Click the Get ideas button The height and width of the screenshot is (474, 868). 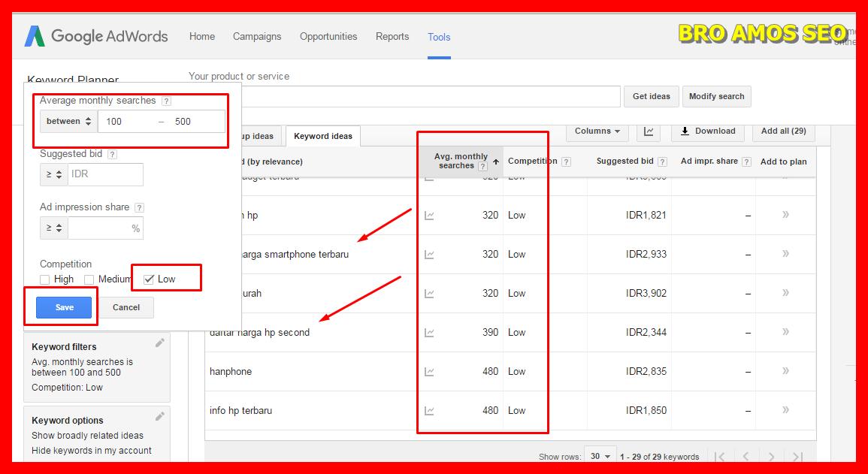[x=651, y=96]
